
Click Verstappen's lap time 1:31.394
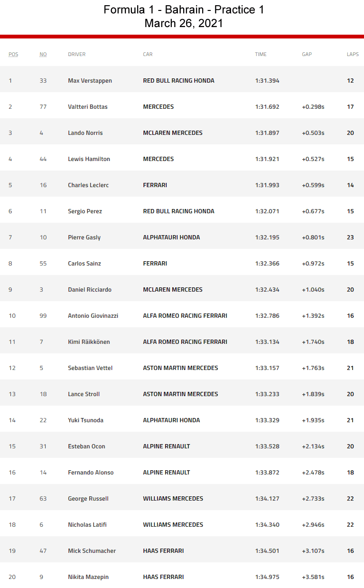tap(267, 81)
